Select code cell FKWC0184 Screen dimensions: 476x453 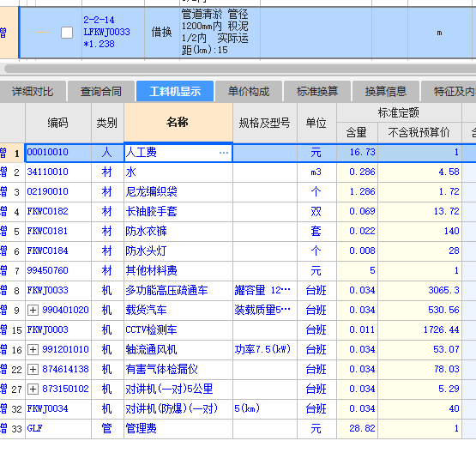click(x=58, y=251)
